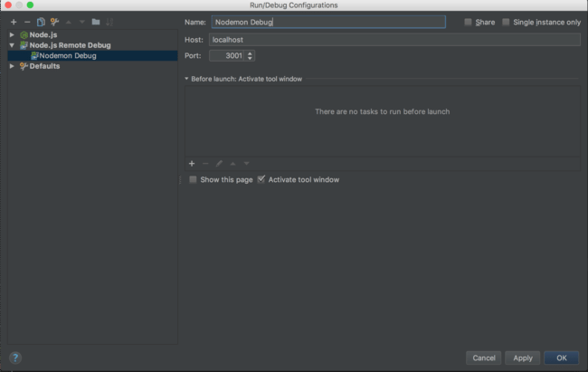Select the Nodemon Debug configuration
The height and width of the screenshot is (372, 588).
[x=67, y=55]
